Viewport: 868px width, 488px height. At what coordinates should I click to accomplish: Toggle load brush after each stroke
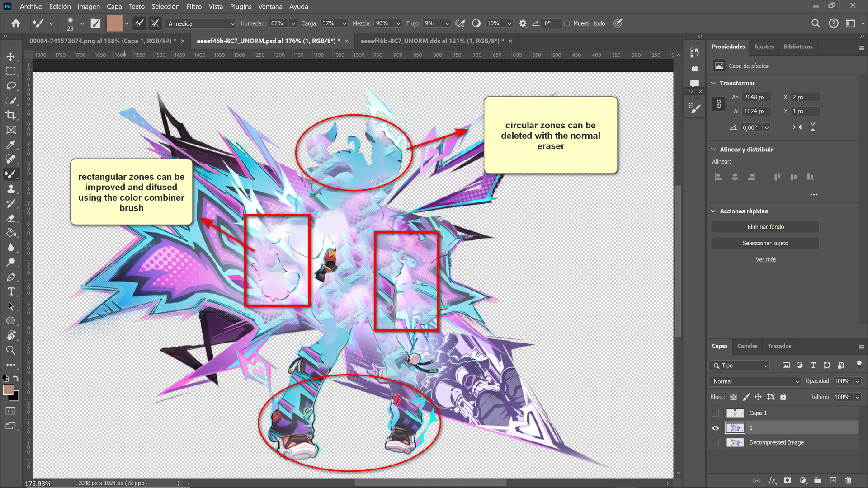[139, 23]
